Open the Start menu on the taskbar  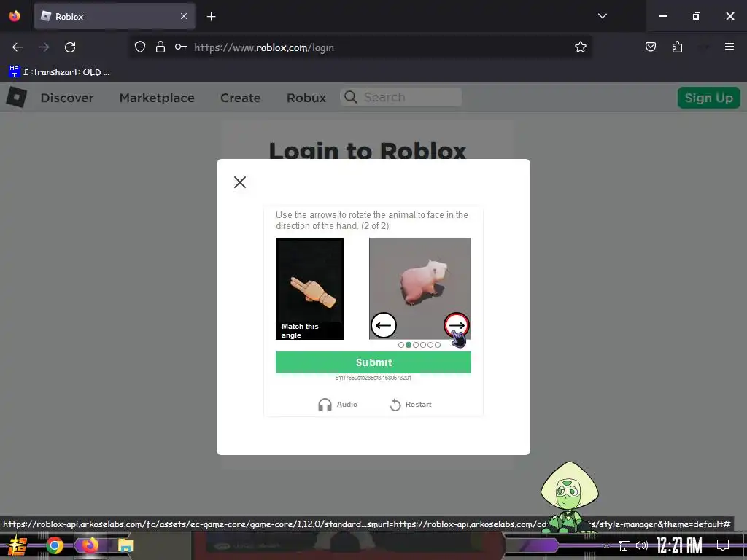17,545
